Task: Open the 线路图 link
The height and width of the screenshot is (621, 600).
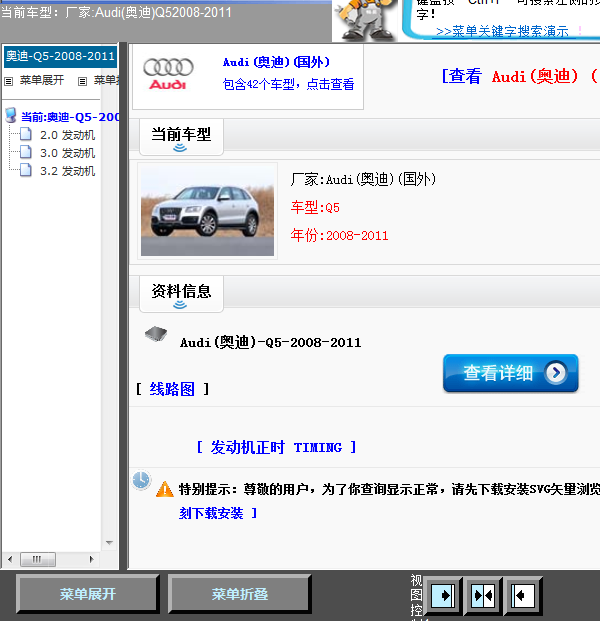Action: click(172, 389)
